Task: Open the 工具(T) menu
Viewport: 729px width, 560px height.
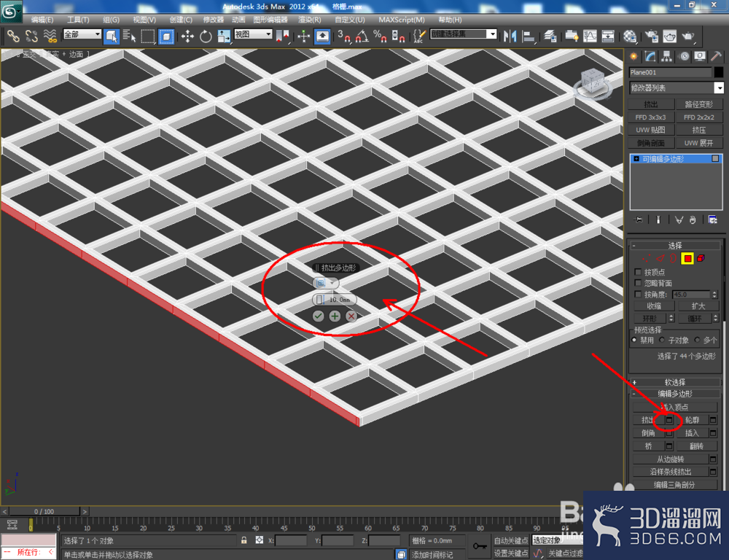Action: 78,20
